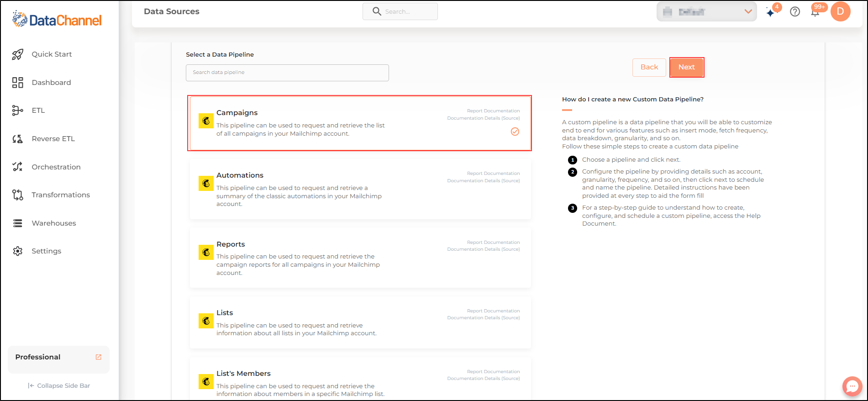Open Report Documentation link on Lists
The image size is (868, 401).
pos(493,311)
